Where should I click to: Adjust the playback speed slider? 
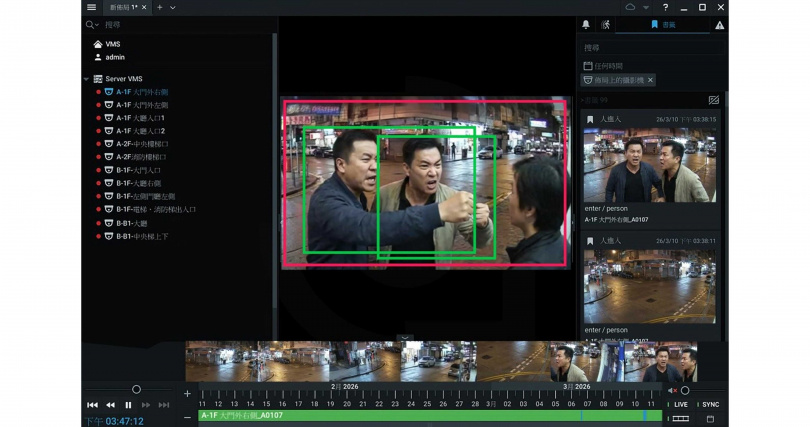pyautogui.click(x=136, y=389)
